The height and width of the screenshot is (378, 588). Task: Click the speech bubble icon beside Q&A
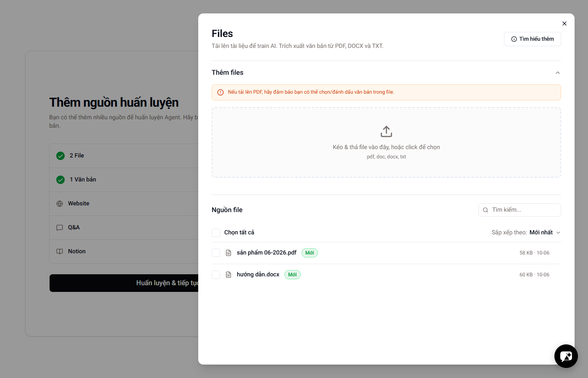pyautogui.click(x=60, y=228)
